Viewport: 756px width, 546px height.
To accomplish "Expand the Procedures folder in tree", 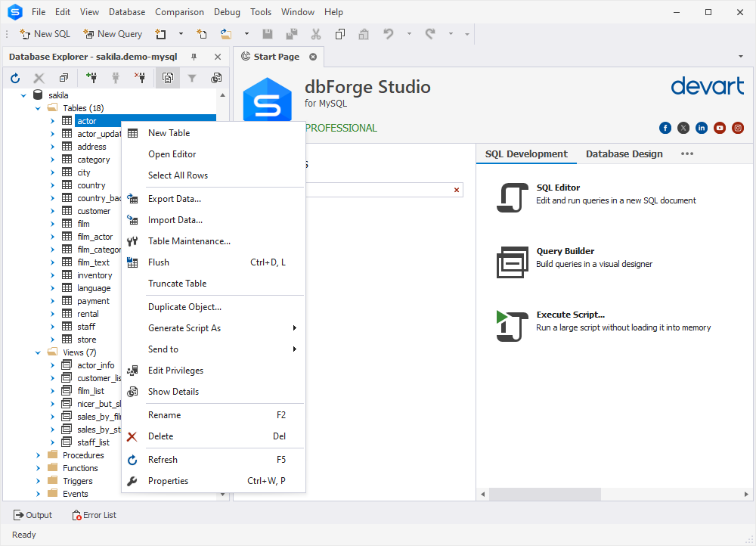I will (x=39, y=455).
